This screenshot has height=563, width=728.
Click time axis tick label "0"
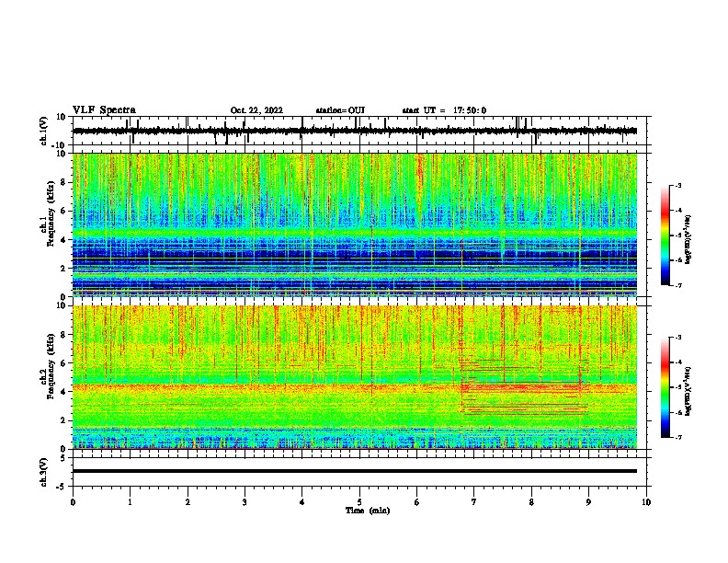tap(73, 502)
